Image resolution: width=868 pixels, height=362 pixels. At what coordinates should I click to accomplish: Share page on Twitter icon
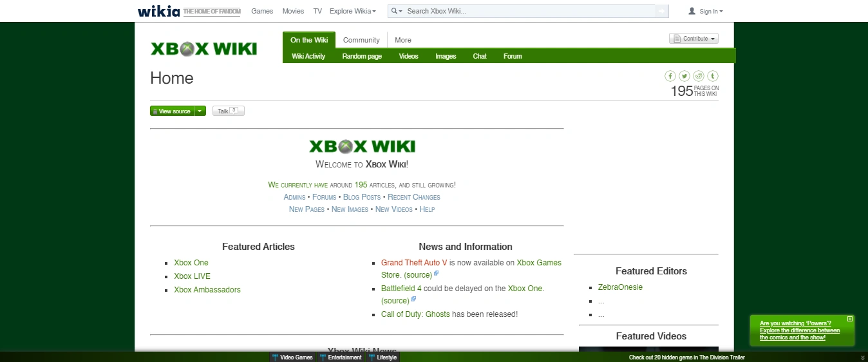684,76
